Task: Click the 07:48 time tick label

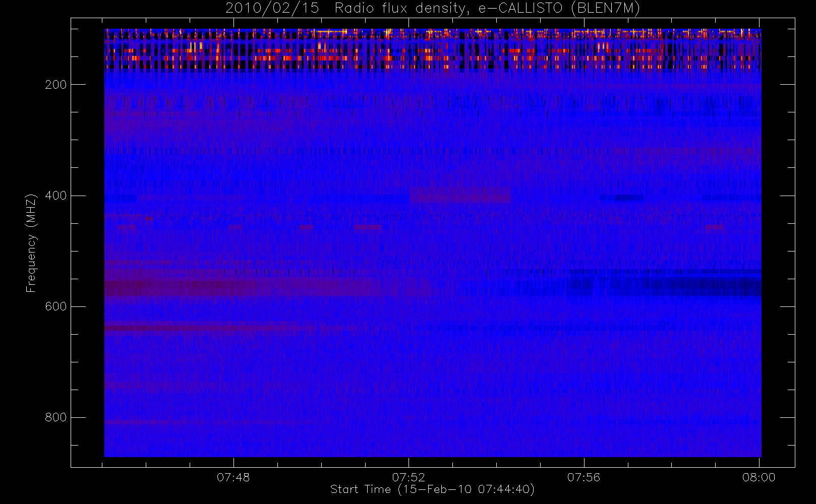Action: pyautogui.click(x=233, y=477)
